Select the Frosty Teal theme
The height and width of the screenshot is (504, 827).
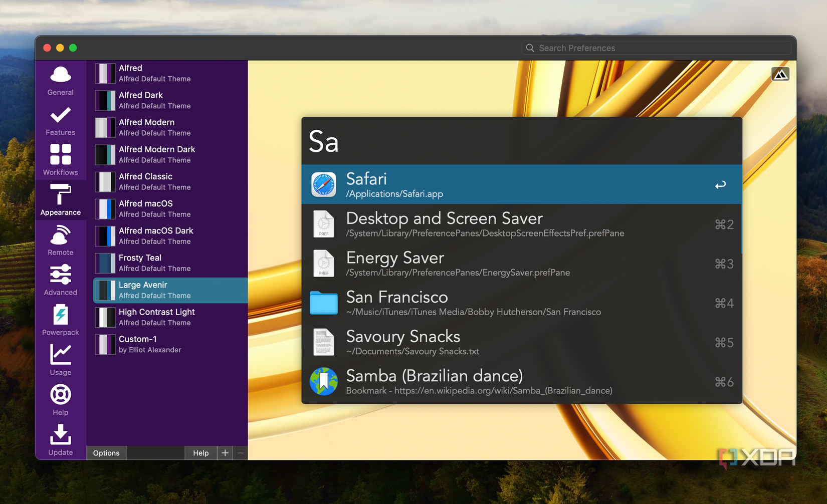coord(155,263)
